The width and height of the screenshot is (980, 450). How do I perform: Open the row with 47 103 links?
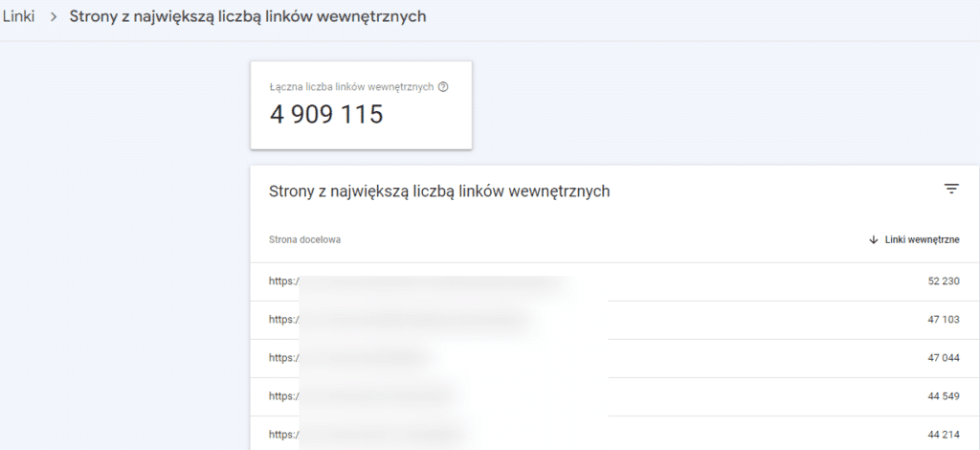[x=615, y=320]
